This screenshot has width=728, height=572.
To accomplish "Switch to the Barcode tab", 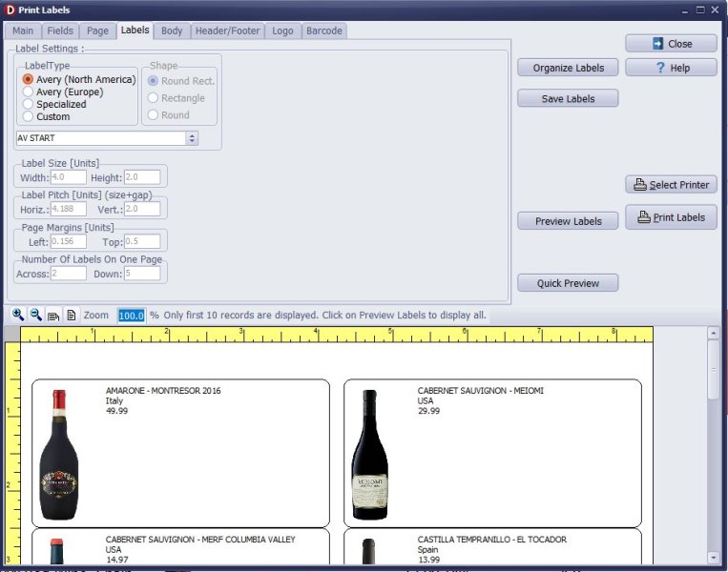I will click(x=323, y=31).
